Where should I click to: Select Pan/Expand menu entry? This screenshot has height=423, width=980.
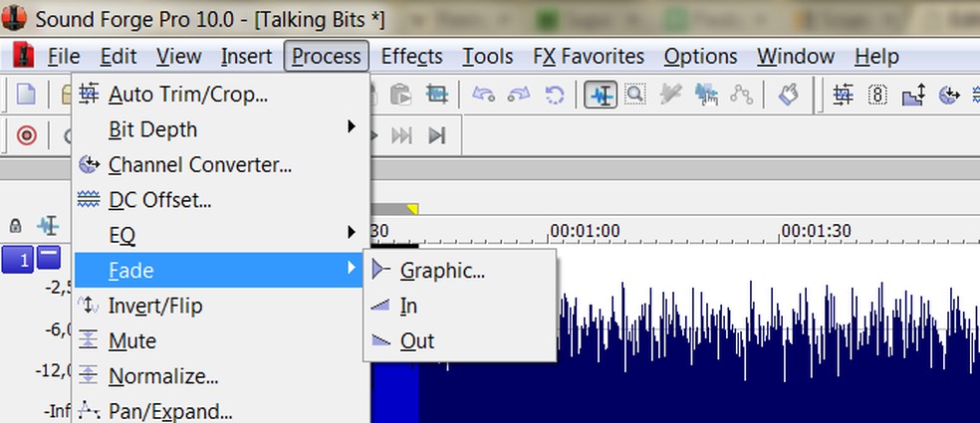(219, 410)
